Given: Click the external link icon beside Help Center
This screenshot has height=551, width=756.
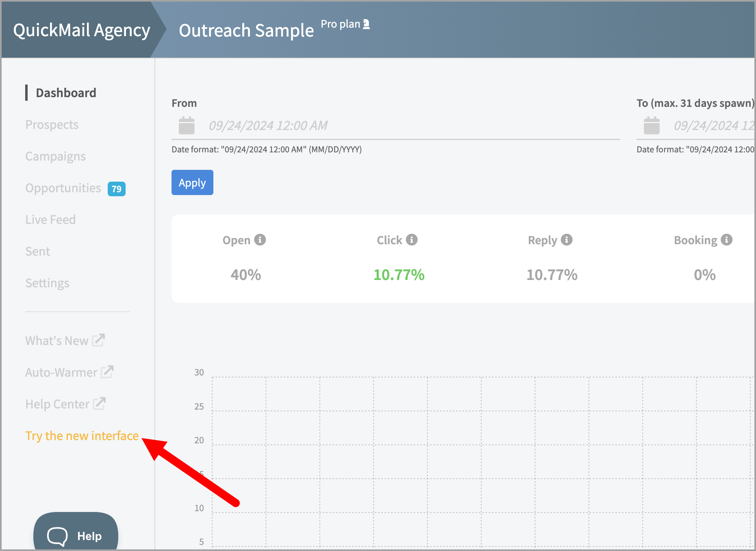Looking at the screenshot, I should (x=99, y=403).
